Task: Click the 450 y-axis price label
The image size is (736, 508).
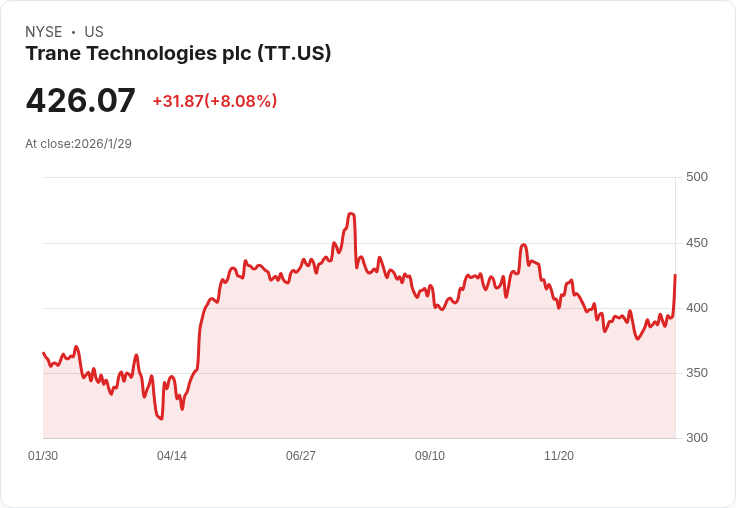Action: click(x=697, y=243)
